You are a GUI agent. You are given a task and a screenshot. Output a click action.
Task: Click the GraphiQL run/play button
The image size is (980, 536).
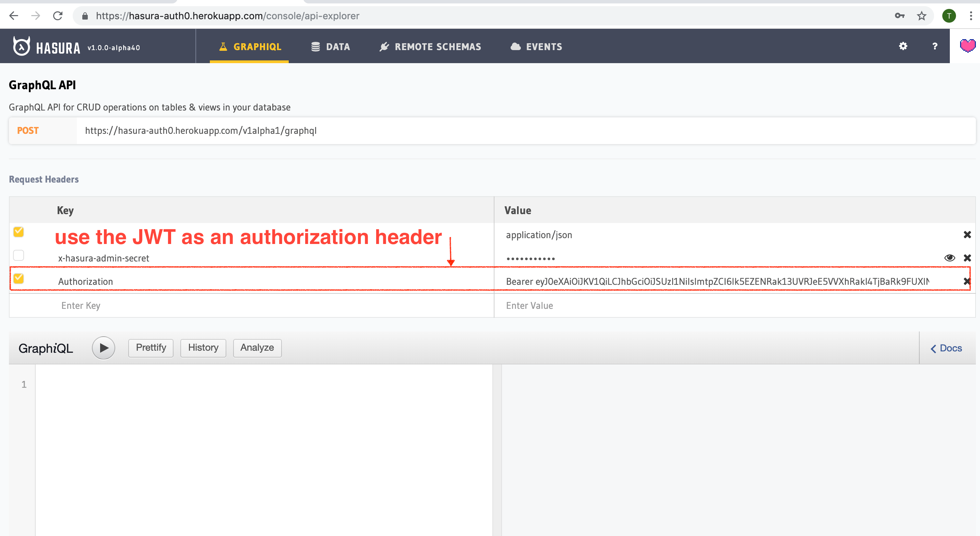pyautogui.click(x=104, y=347)
